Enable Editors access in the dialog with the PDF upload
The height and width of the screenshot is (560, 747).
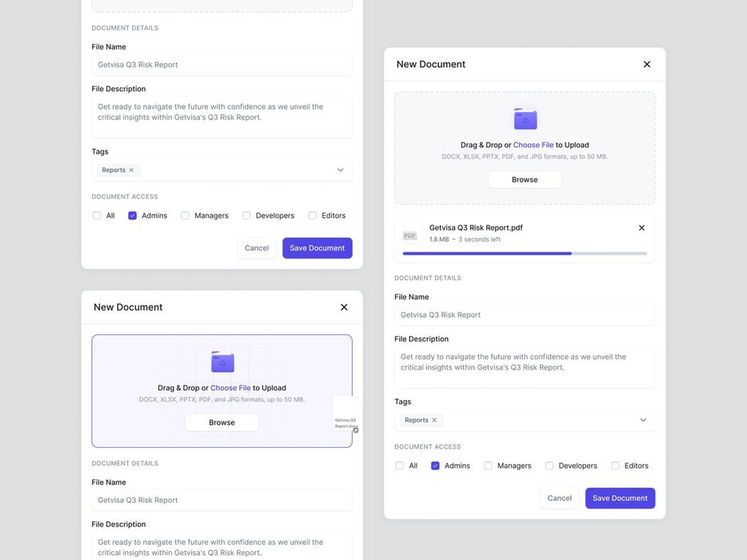click(615, 466)
